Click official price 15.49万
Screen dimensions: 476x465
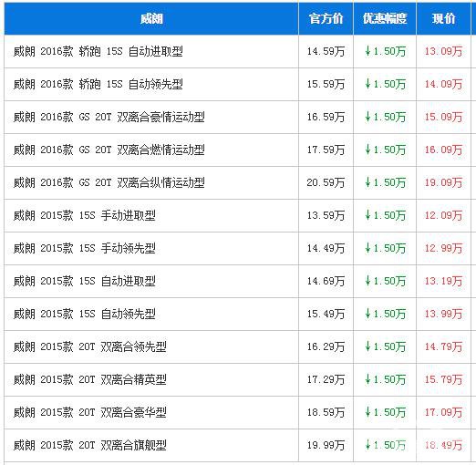pos(326,314)
